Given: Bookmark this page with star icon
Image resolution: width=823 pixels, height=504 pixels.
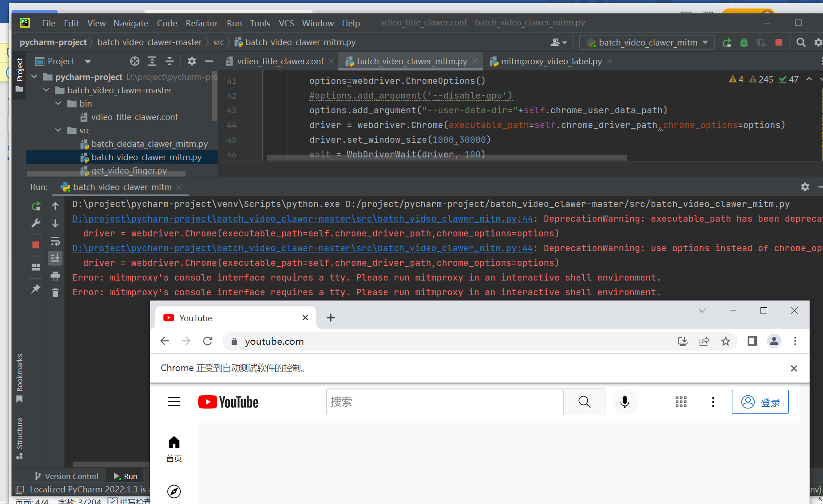Looking at the screenshot, I should pyautogui.click(x=726, y=342).
